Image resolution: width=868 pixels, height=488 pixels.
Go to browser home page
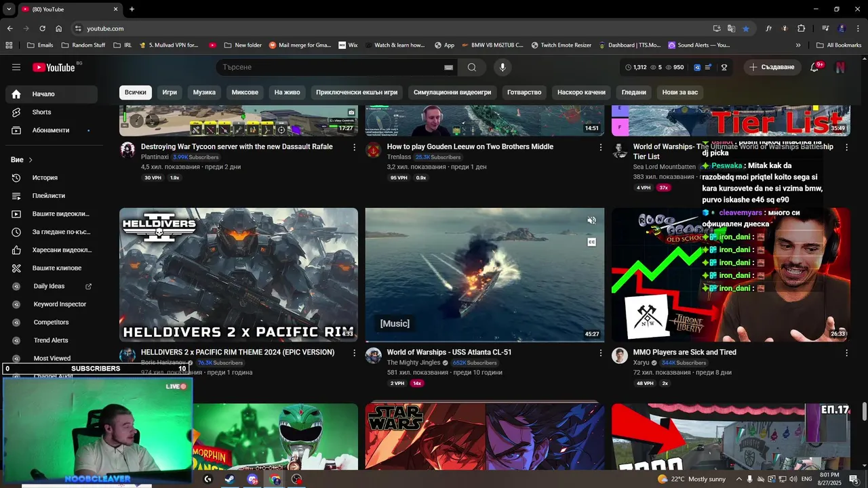tap(59, 28)
